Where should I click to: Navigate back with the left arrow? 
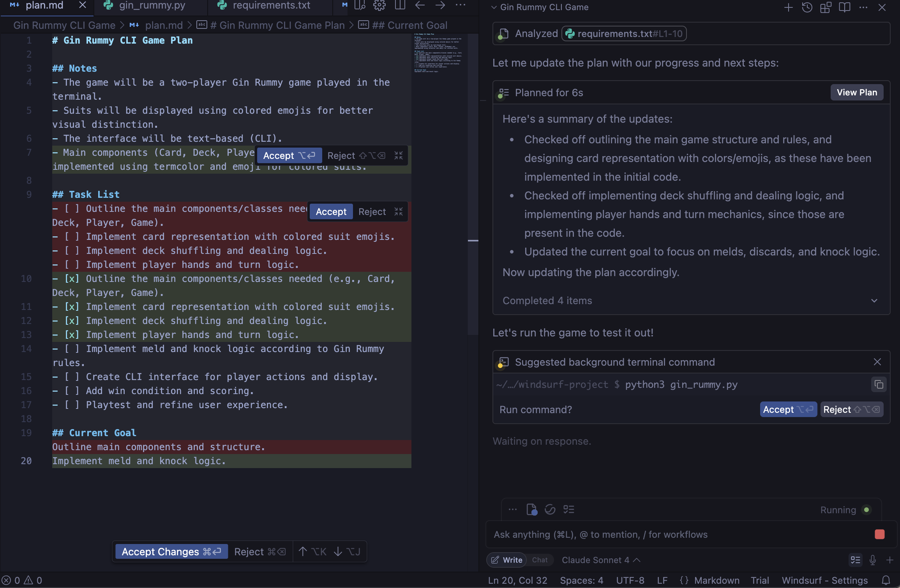coord(420,5)
